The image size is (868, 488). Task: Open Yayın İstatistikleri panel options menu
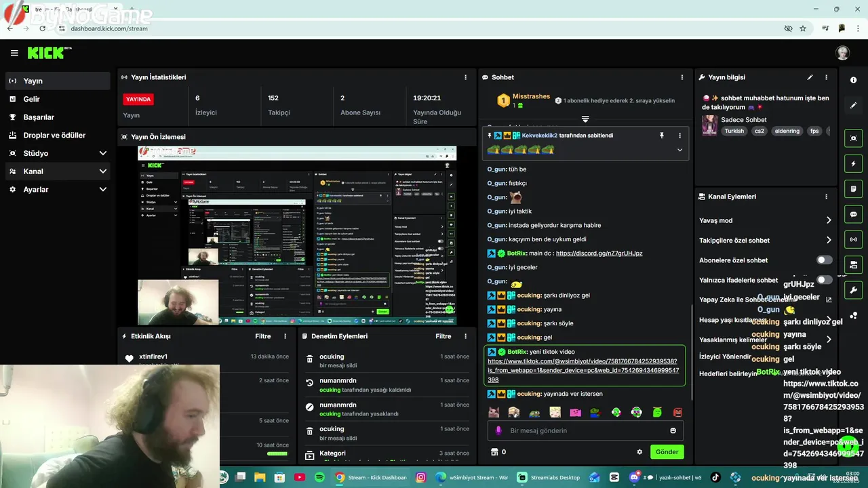(x=465, y=77)
